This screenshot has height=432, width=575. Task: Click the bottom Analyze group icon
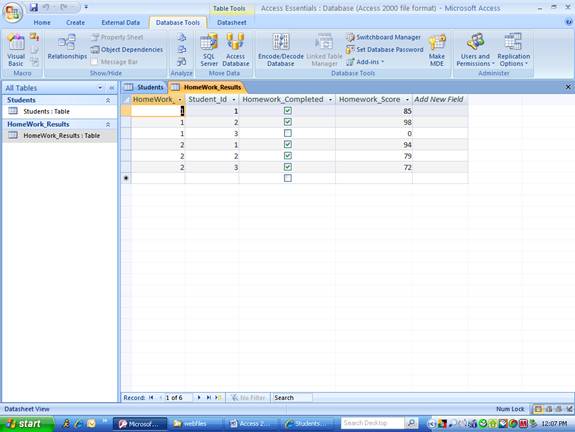pyautogui.click(x=182, y=62)
